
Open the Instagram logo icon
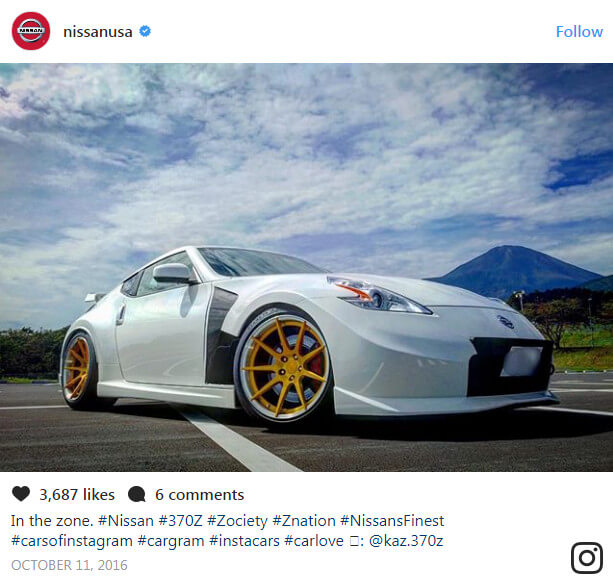point(587,558)
